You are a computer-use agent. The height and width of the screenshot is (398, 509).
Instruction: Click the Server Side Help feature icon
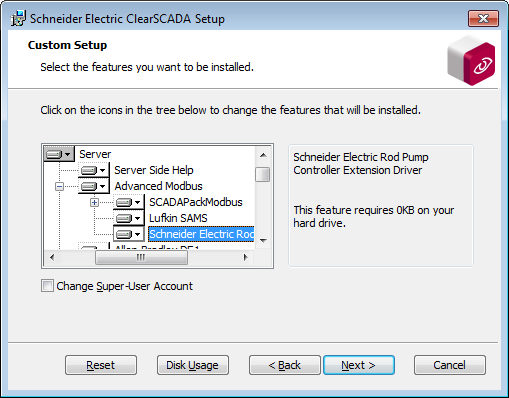(94, 170)
